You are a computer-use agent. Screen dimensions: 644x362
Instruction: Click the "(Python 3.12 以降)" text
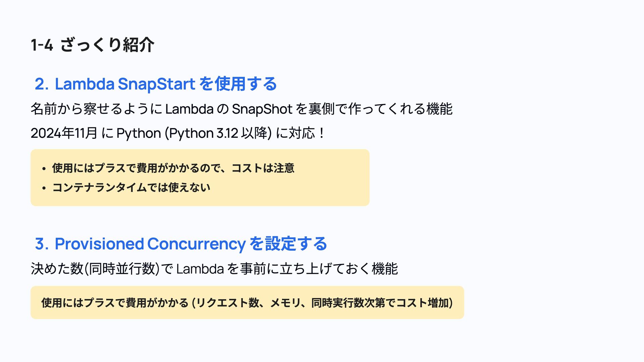[218, 133]
